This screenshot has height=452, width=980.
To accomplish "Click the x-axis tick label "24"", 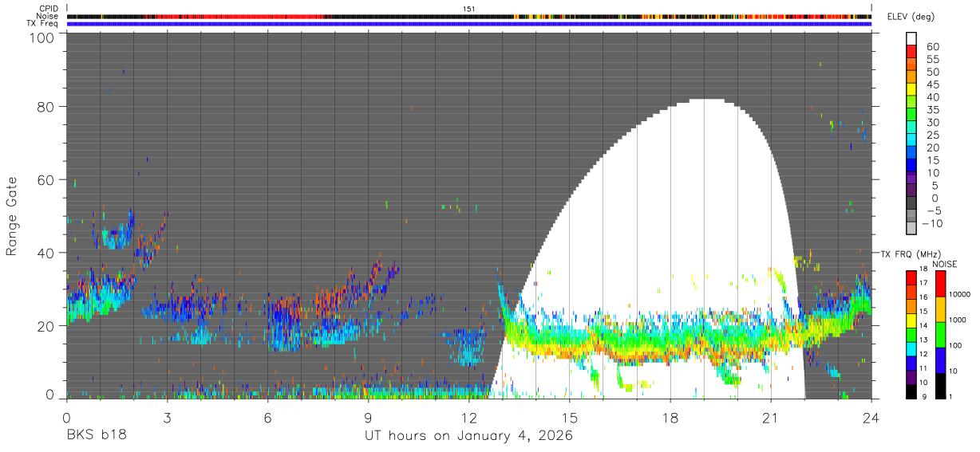I will [x=871, y=417].
